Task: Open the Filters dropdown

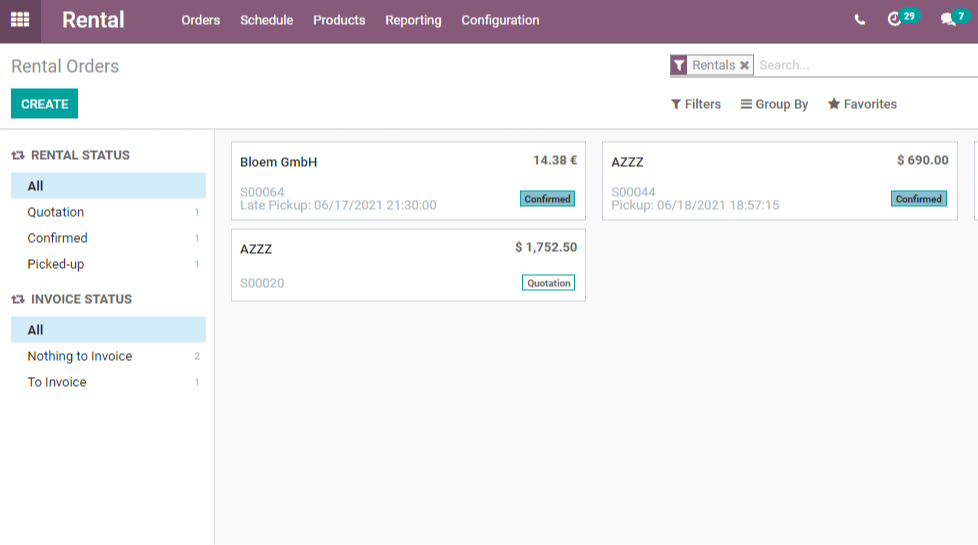Action: click(695, 104)
